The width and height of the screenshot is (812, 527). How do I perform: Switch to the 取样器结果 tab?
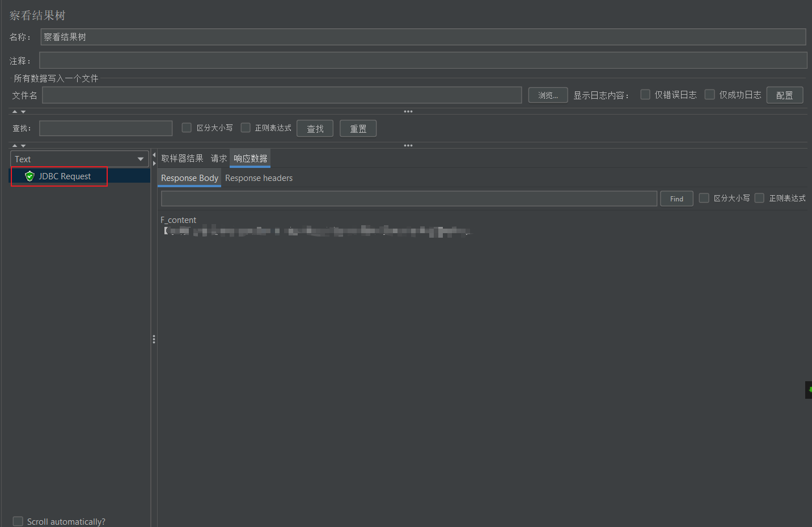(x=182, y=158)
